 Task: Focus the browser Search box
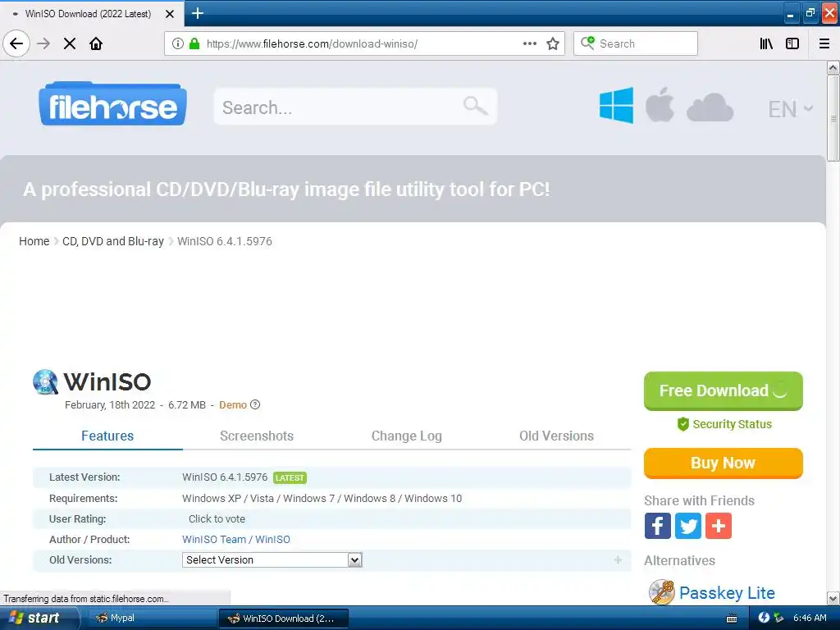pos(636,43)
